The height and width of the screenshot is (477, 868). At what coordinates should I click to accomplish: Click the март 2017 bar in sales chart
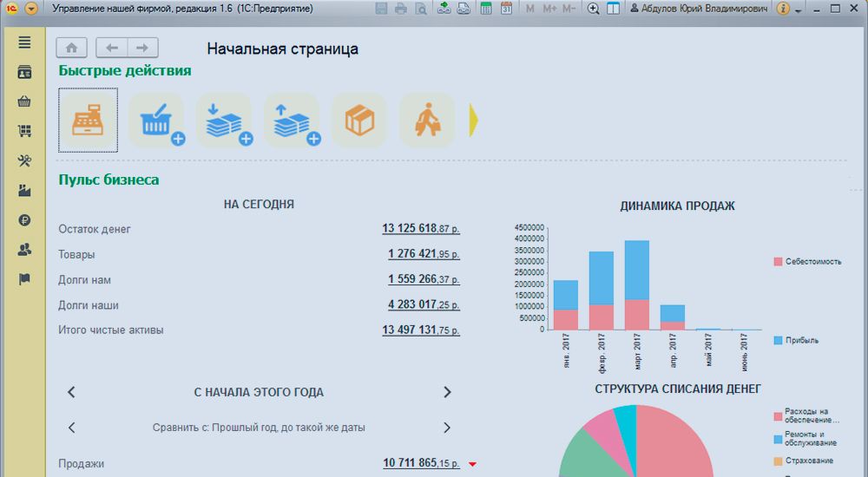click(x=636, y=285)
